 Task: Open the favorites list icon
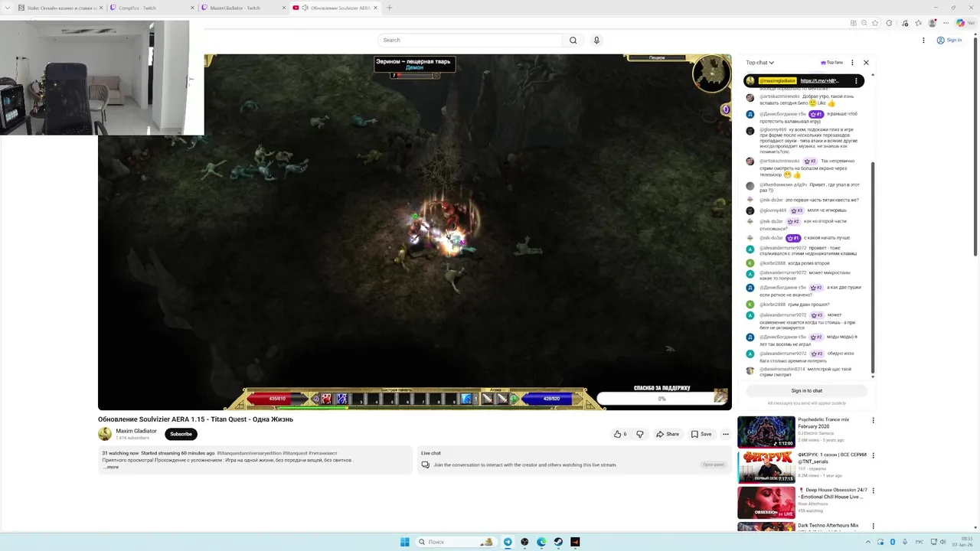tap(918, 23)
